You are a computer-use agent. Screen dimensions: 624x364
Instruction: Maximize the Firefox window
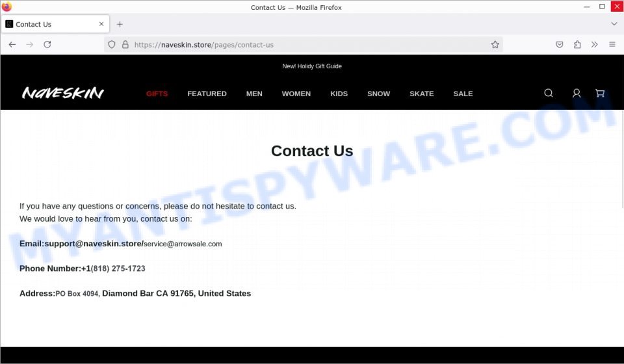pos(602,6)
